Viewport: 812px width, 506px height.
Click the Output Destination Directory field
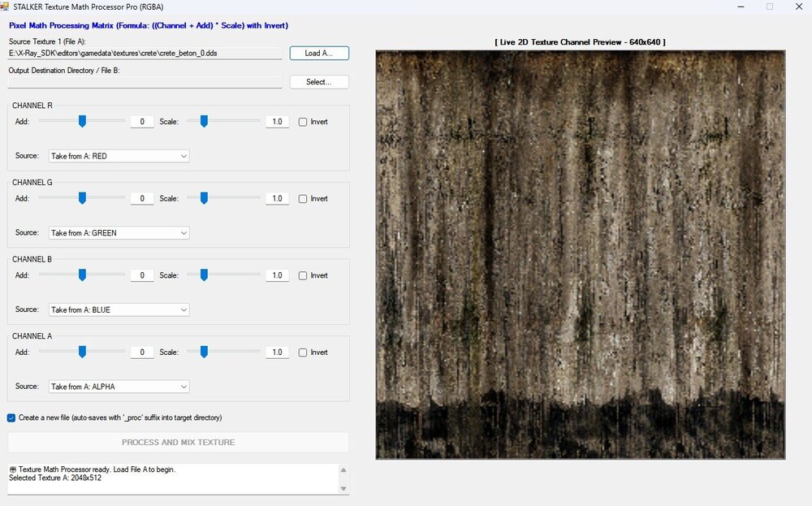tap(145, 82)
